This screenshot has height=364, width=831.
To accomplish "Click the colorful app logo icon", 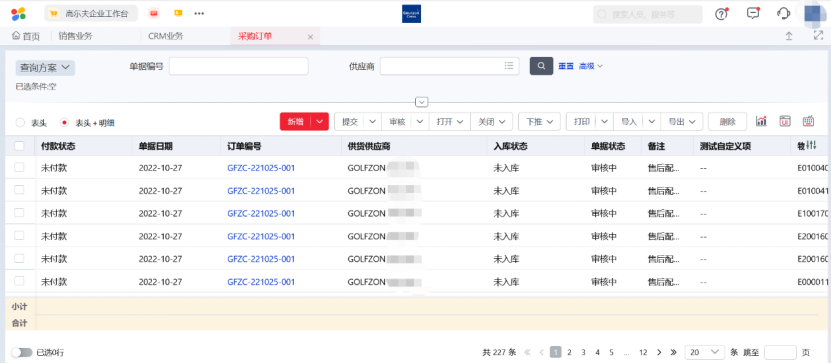I will tap(18, 14).
